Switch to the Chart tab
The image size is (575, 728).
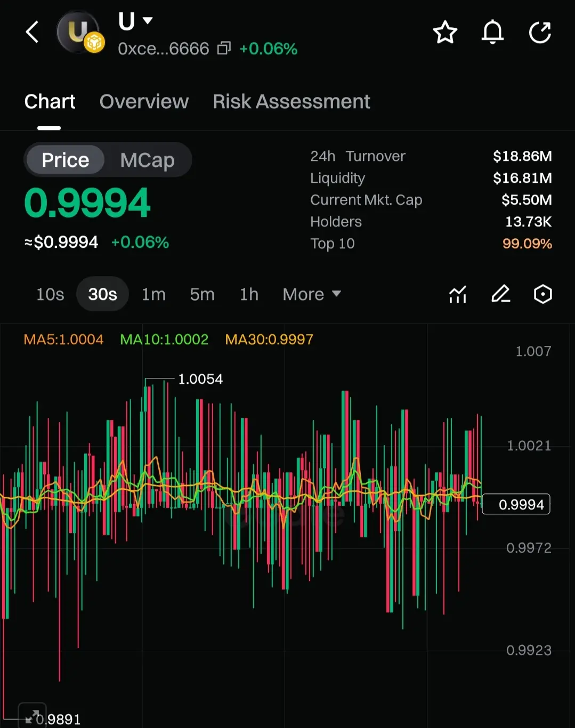pyautogui.click(x=50, y=101)
